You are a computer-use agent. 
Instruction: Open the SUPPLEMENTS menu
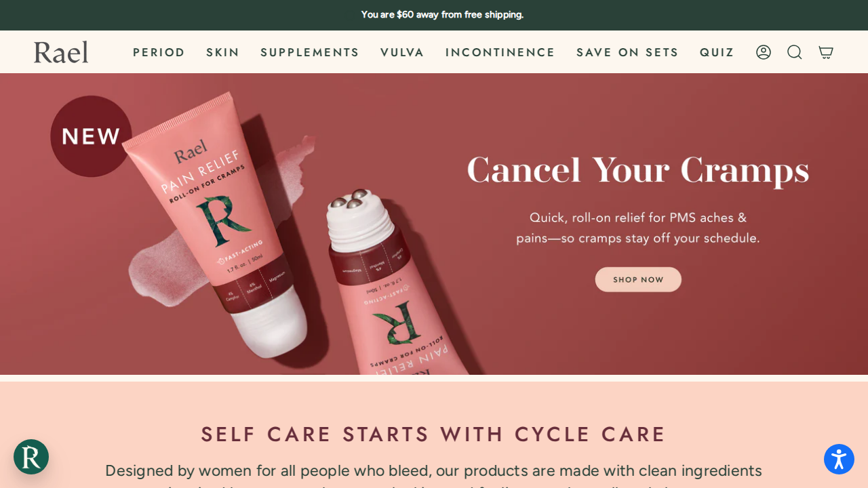(x=310, y=52)
